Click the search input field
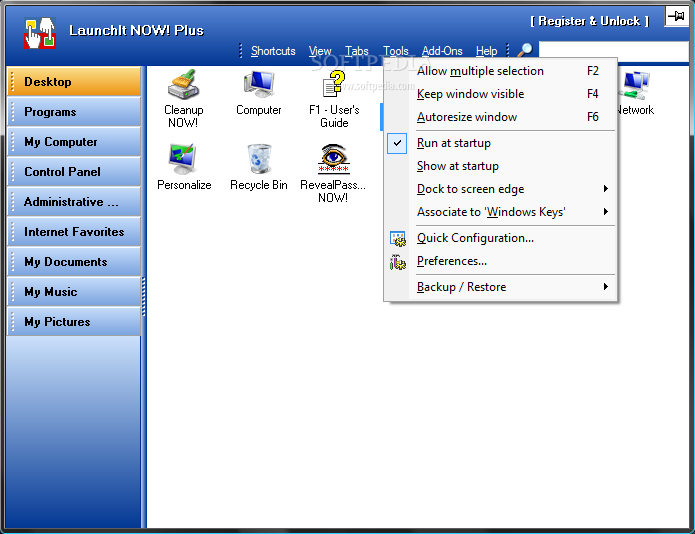Viewport: 695px width, 534px height. (x=613, y=51)
